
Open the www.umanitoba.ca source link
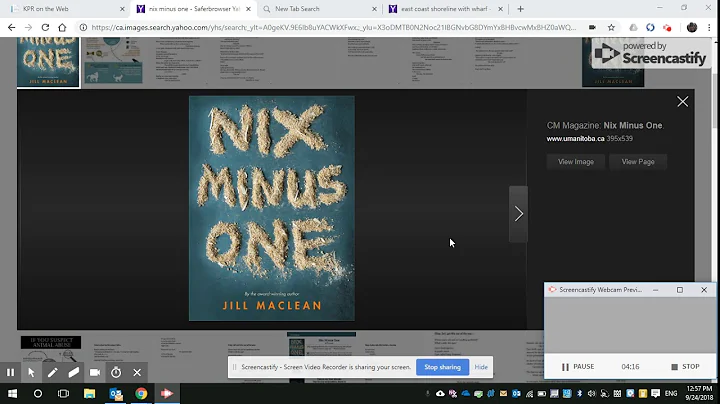tap(575, 139)
